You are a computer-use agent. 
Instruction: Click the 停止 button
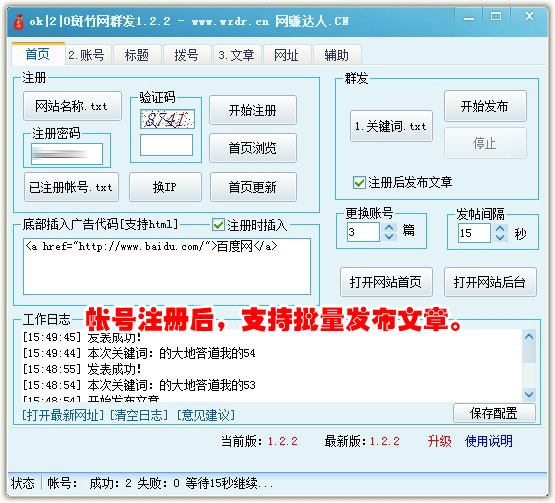pyautogui.click(x=485, y=143)
